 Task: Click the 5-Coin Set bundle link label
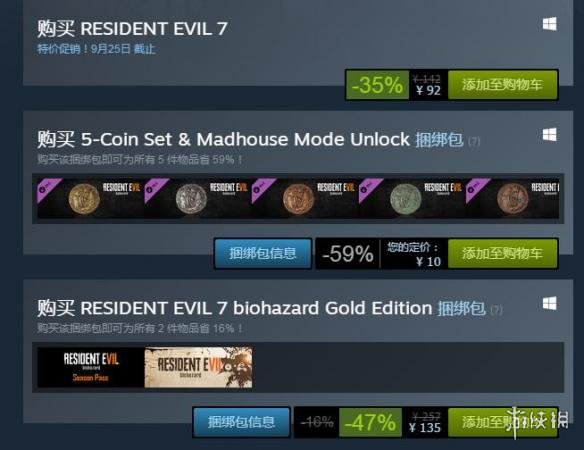439,140
